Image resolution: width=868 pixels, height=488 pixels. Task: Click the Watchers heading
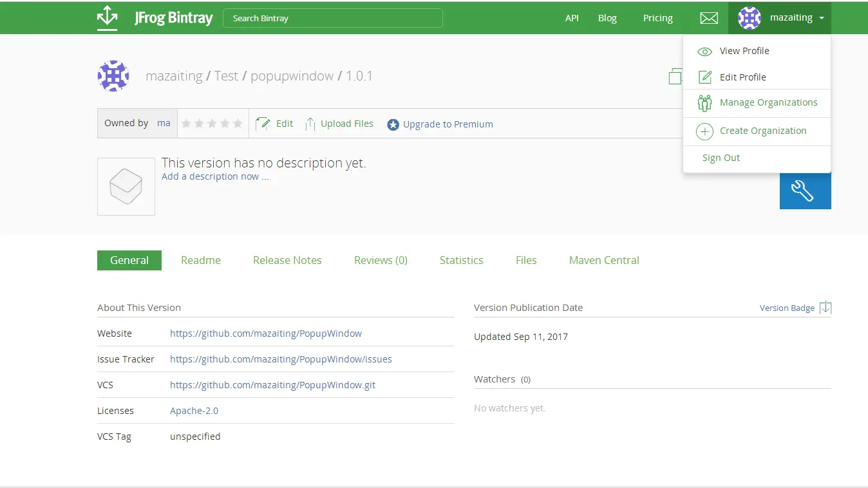[495, 379]
